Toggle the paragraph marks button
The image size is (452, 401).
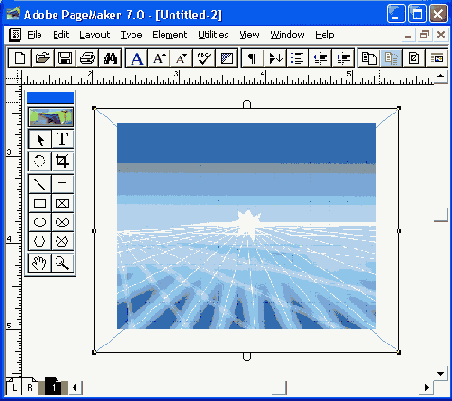coord(252,58)
